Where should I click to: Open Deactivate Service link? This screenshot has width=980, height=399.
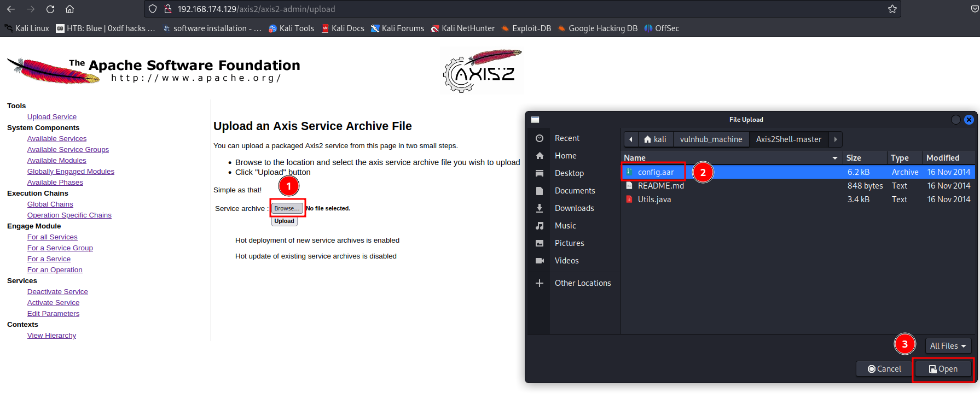tap(57, 292)
